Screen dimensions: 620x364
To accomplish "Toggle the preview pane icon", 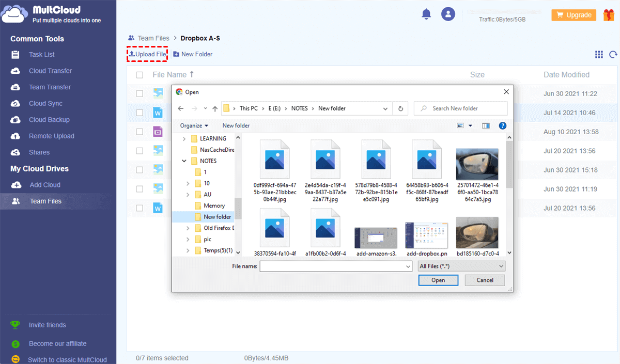I will tap(486, 125).
